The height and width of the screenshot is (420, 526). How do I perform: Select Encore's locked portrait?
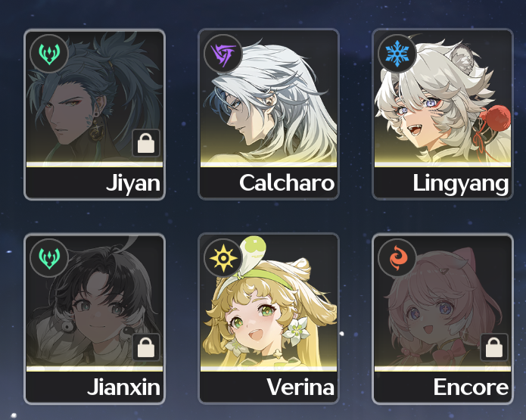click(443, 302)
